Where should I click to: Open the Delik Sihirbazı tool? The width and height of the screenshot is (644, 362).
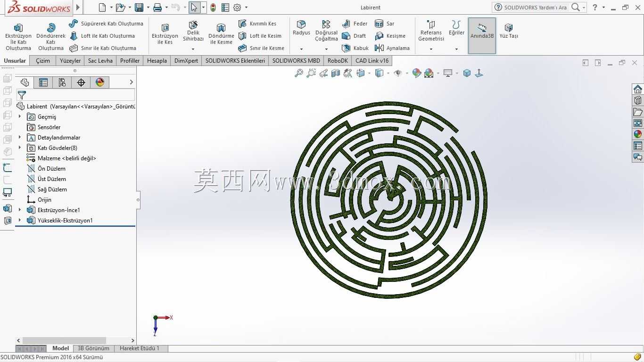pos(193,31)
